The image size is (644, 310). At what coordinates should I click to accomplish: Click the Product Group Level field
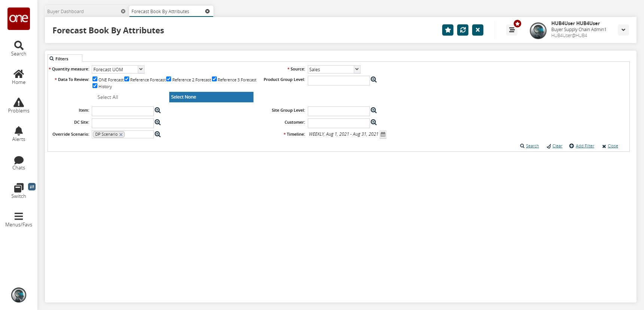339,80
